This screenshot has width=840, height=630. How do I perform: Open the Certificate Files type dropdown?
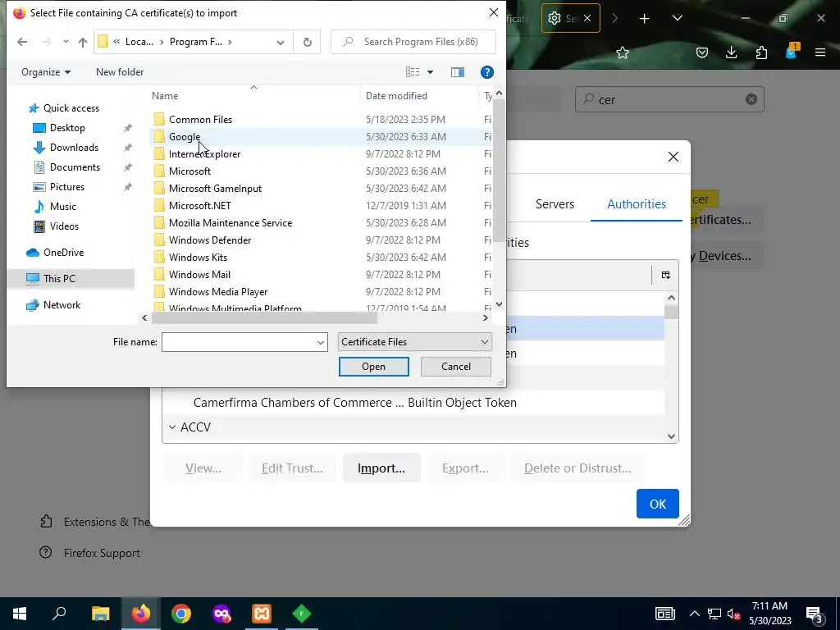(414, 342)
